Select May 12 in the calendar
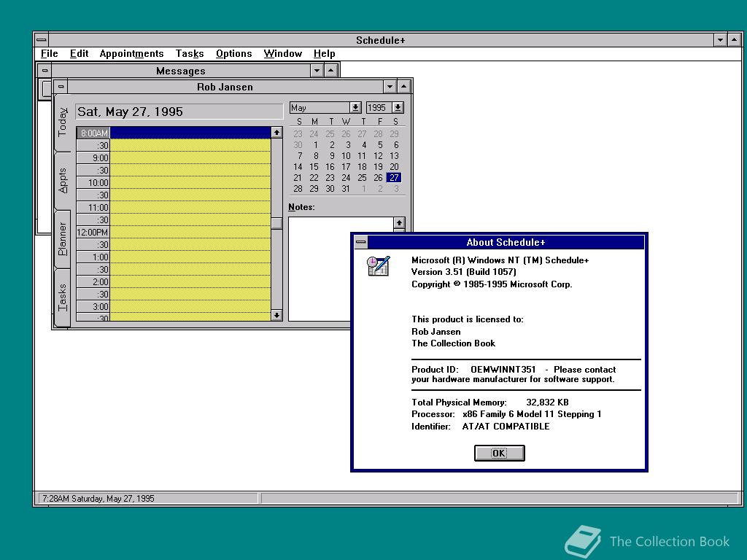This screenshot has height=560, width=747. [378, 156]
